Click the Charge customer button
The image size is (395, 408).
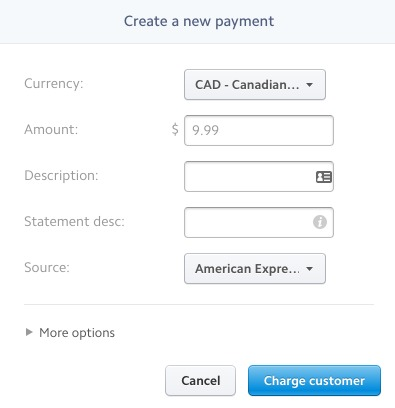[314, 381]
